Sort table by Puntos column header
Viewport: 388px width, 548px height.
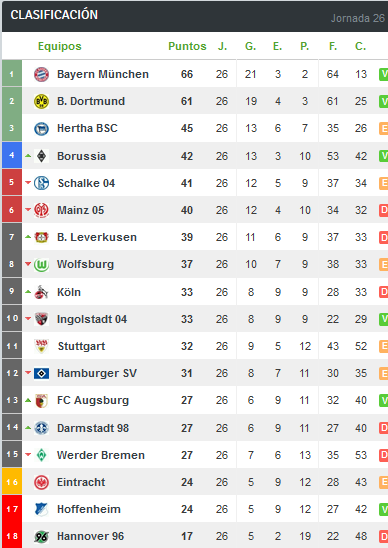point(187,46)
